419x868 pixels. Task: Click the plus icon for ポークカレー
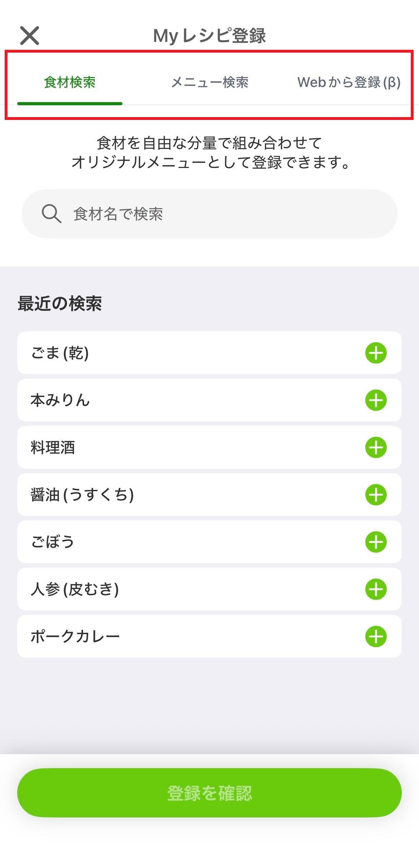point(376,637)
